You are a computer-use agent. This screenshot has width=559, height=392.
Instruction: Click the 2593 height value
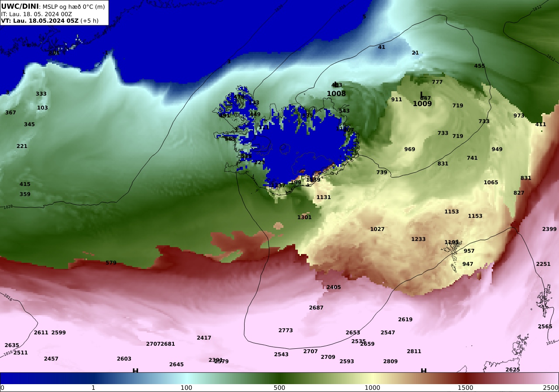347,361
